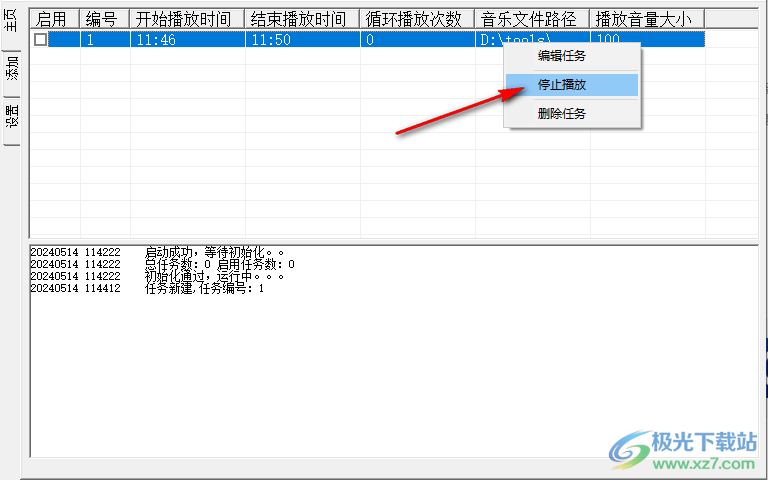Click the 编号 column header

pos(105,18)
